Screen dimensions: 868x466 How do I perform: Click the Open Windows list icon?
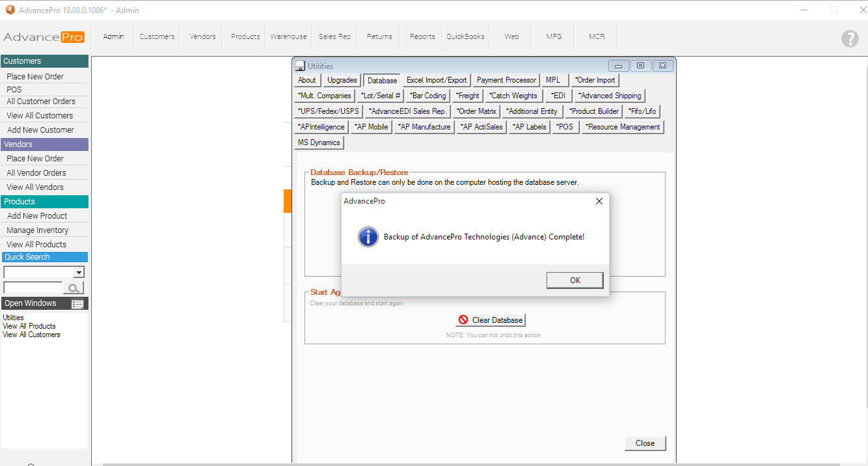coord(77,304)
